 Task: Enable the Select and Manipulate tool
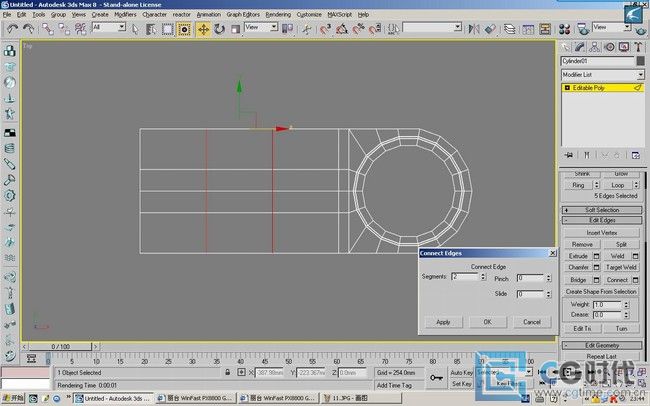coord(307,29)
